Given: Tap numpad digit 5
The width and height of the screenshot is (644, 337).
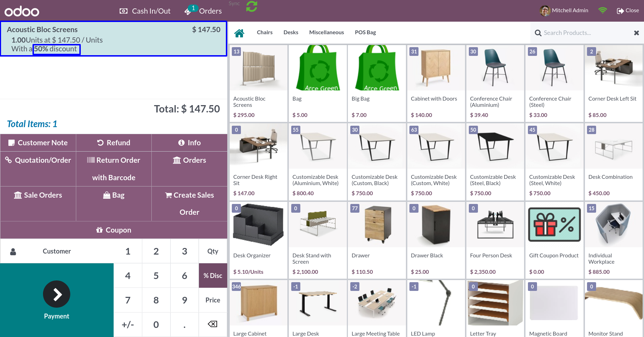Looking at the screenshot, I should point(156,276).
